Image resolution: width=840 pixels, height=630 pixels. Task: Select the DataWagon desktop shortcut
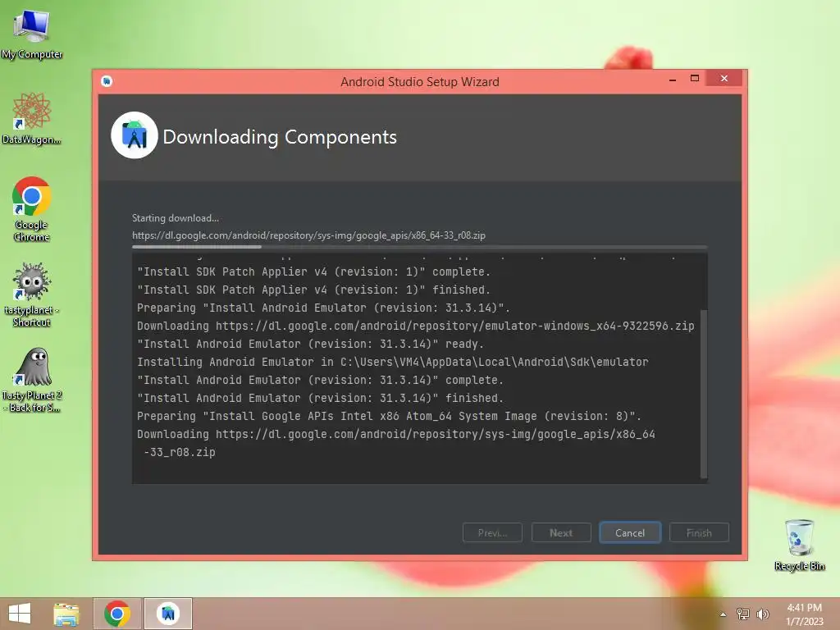(x=32, y=118)
